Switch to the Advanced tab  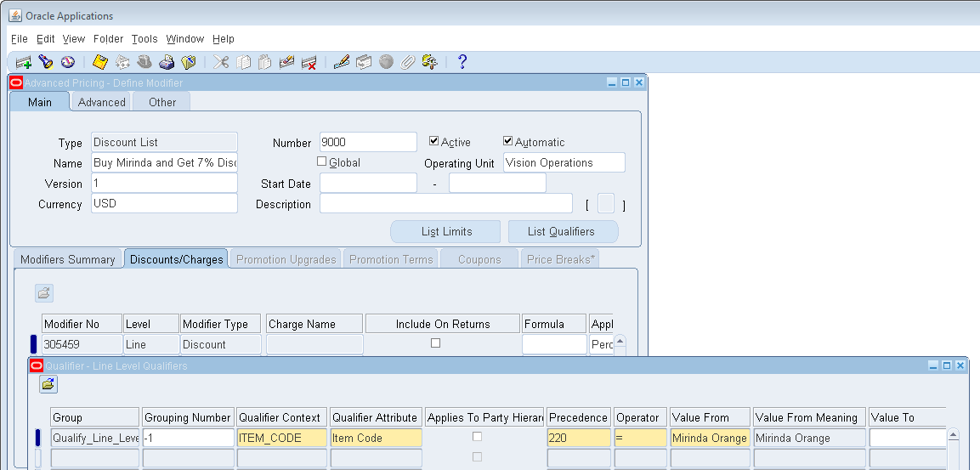click(x=101, y=102)
